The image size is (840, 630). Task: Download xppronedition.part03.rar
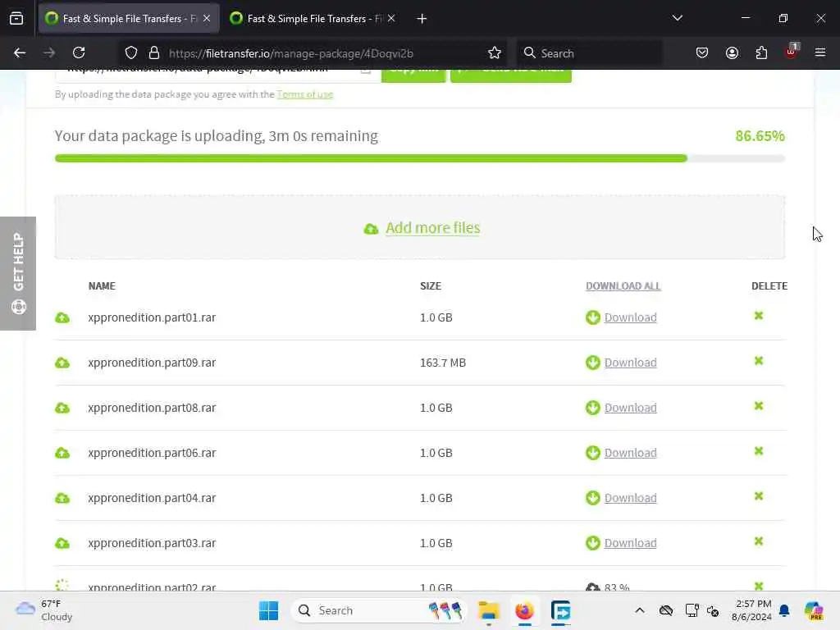(630, 543)
